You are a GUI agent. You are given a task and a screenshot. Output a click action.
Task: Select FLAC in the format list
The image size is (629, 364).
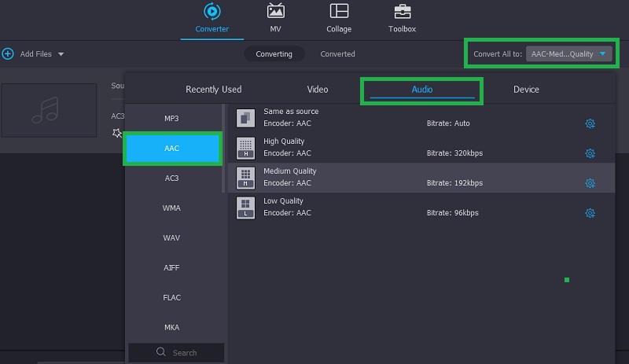pyautogui.click(x=171, y=298)
